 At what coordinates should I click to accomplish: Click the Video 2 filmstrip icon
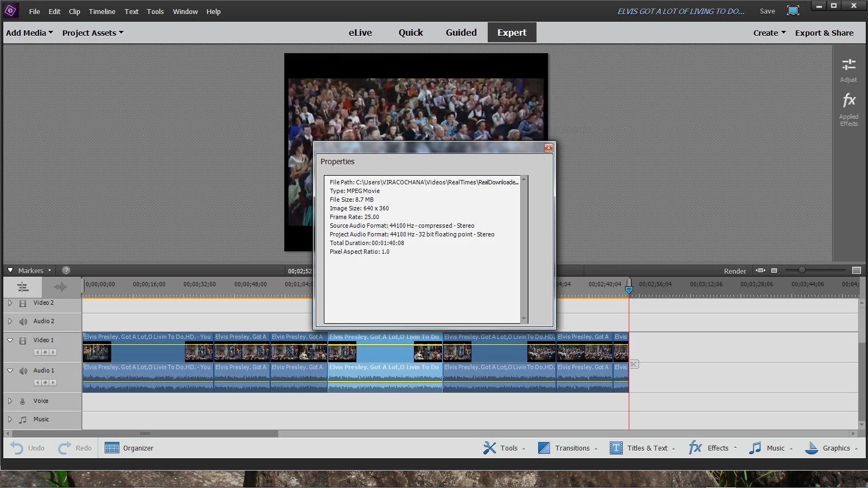click(23, 303)
